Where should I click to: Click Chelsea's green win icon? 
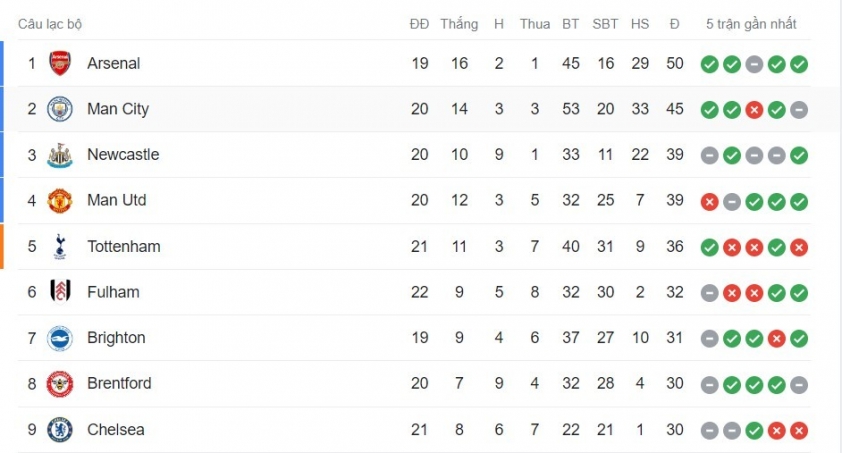pyautogui.click(x=754, y=430)
